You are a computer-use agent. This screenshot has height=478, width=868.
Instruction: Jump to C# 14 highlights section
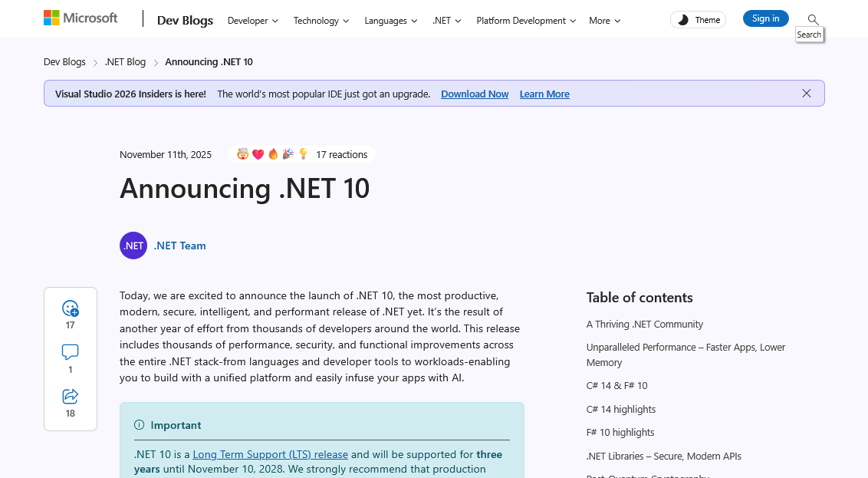point(620,409)
